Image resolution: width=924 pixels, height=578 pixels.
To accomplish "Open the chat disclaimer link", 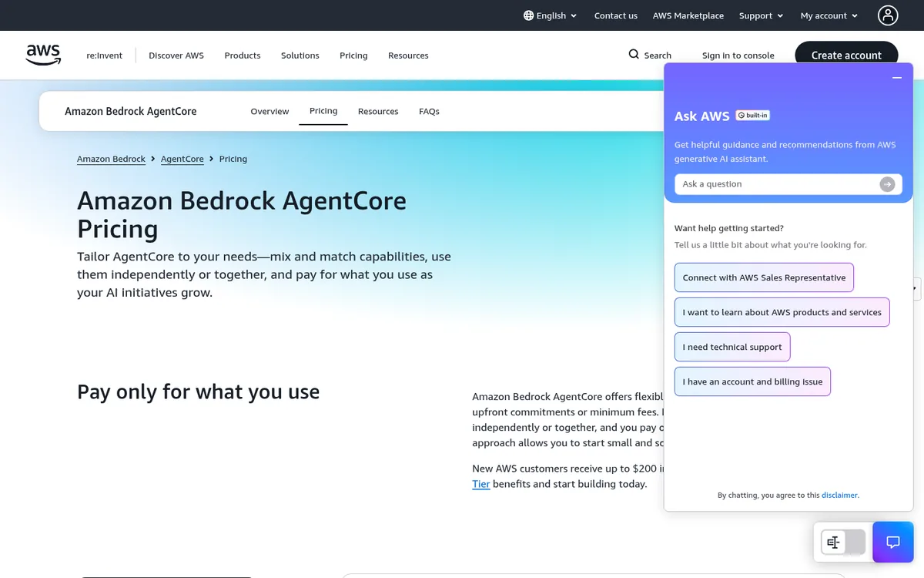I will (x=839, y=496).
